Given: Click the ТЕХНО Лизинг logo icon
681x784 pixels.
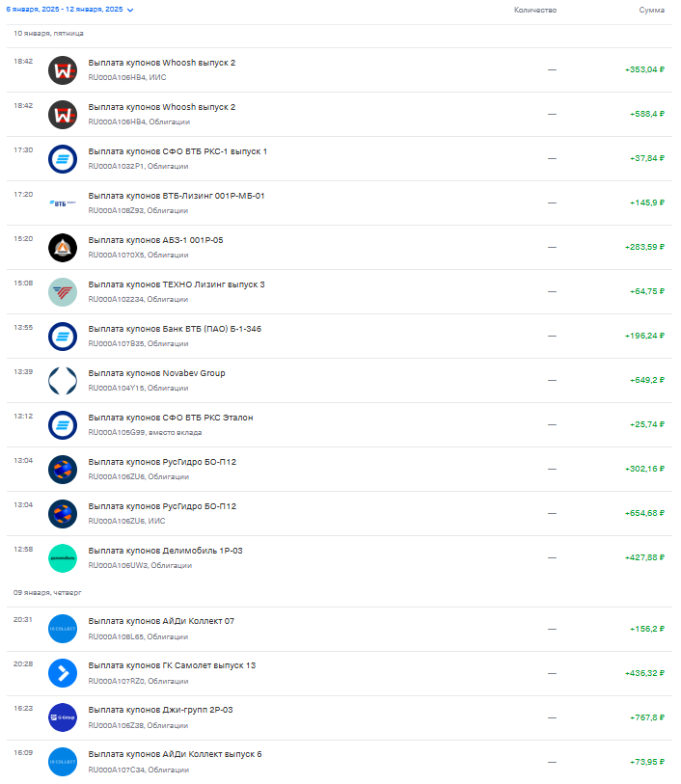Looking at the screenshot, I should coord(63,292).
